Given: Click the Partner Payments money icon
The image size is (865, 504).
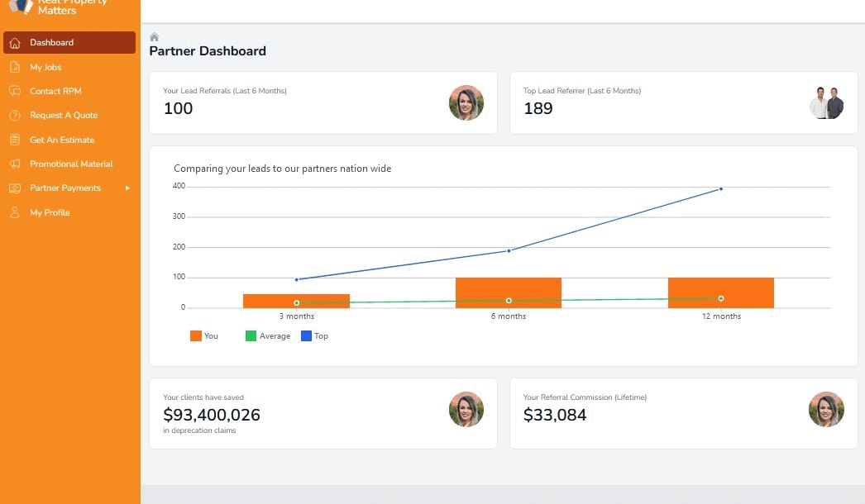Looking at the screenshot, I should [x=14, y=188].
